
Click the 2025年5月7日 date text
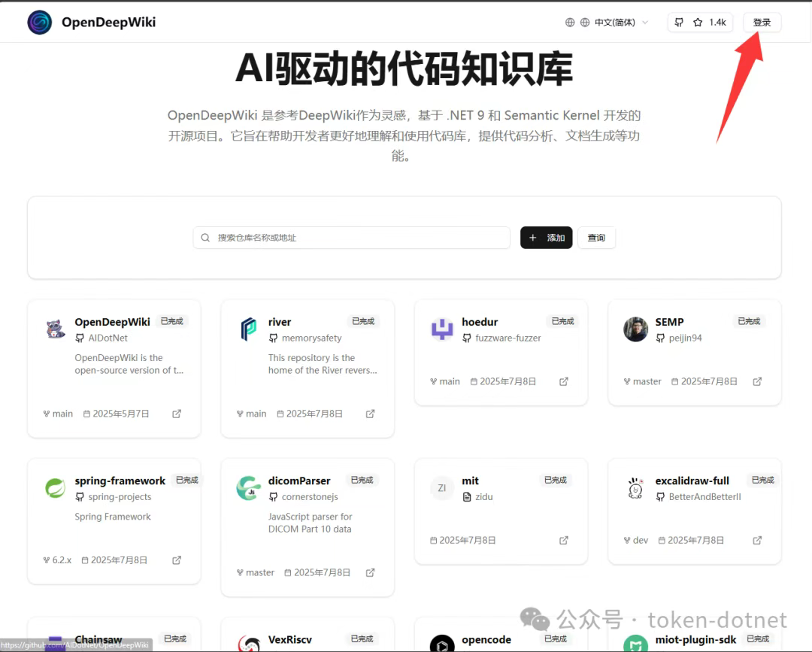120,414
